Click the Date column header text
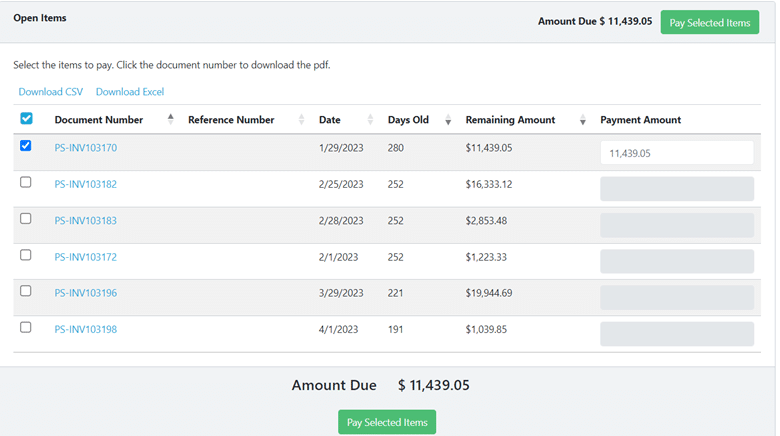780x436 pixels. coord(329,120)
